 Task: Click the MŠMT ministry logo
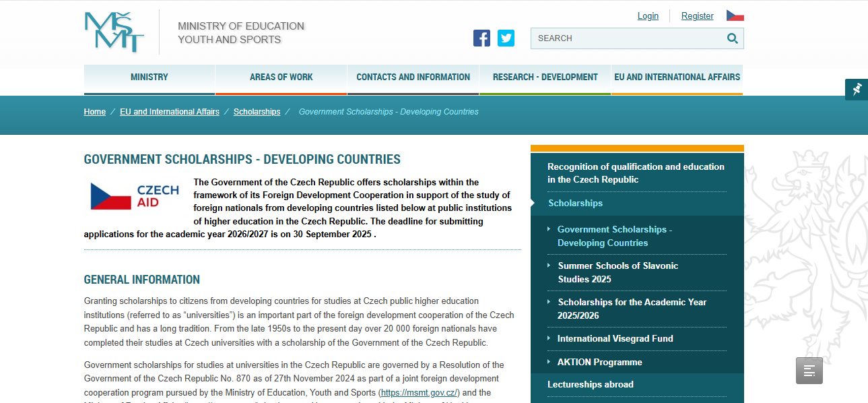[114, 32]
